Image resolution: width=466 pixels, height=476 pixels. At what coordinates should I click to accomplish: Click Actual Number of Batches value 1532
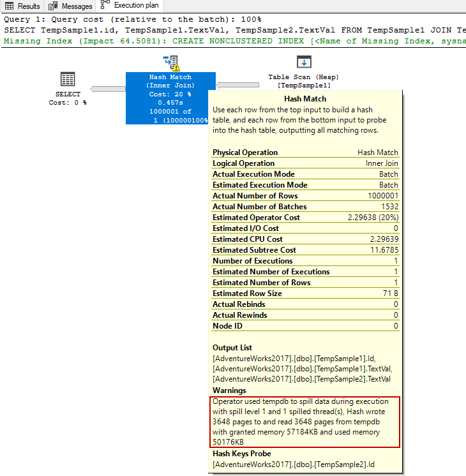[x=390, y=207]
